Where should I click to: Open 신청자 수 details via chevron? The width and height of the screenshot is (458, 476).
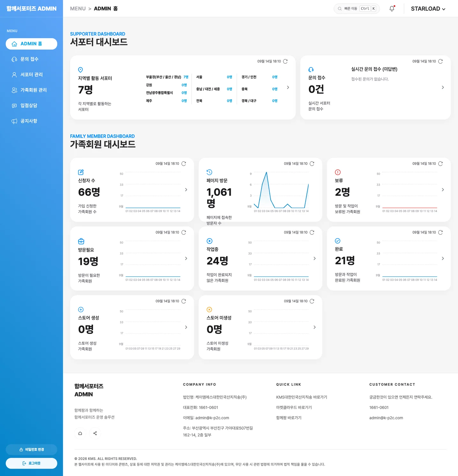click(x=186, y=190)
